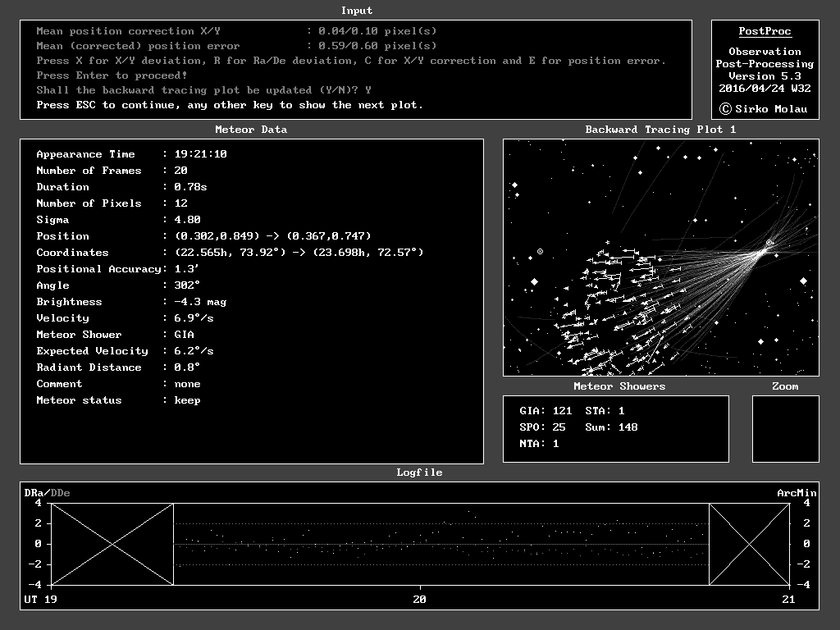Click the dense meteor arrow cluster in plot
Viewport: 840px width, 630px height.
(x=611, y=312)
